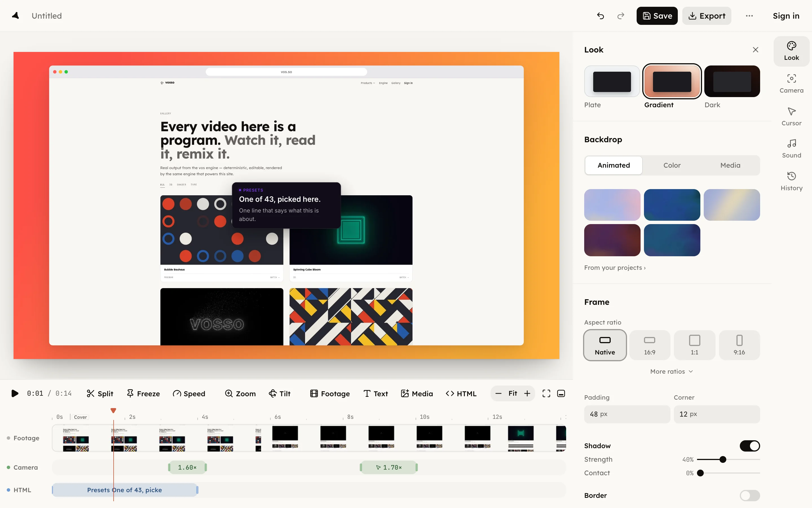Click the redo arrow
The width and height of the screenshot is (812, 508).
point(621,16)
